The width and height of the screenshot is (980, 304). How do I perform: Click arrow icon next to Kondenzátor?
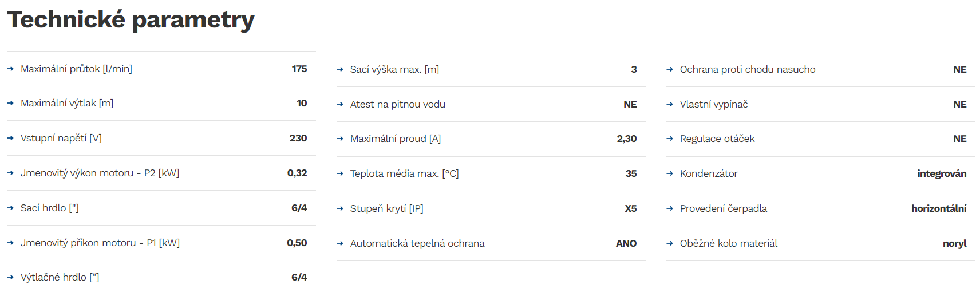tap(670, 173)
